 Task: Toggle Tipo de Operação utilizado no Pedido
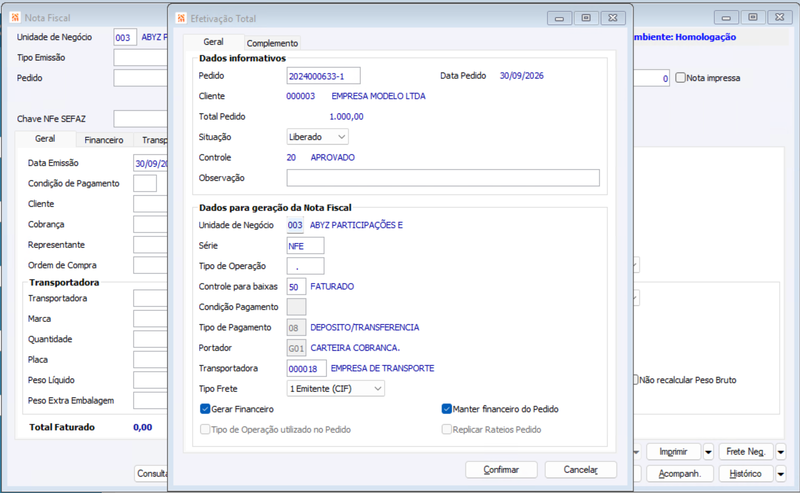[x=205, y=429]
